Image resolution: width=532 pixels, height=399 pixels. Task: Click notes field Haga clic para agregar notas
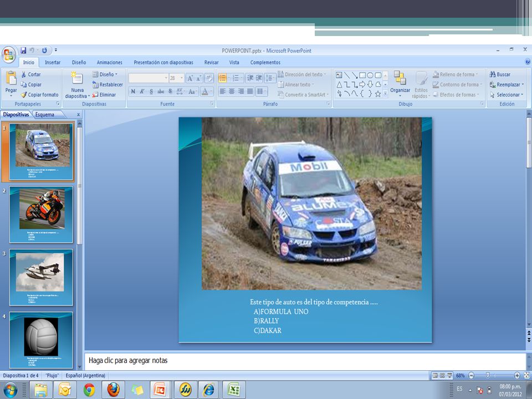[305, 361]
